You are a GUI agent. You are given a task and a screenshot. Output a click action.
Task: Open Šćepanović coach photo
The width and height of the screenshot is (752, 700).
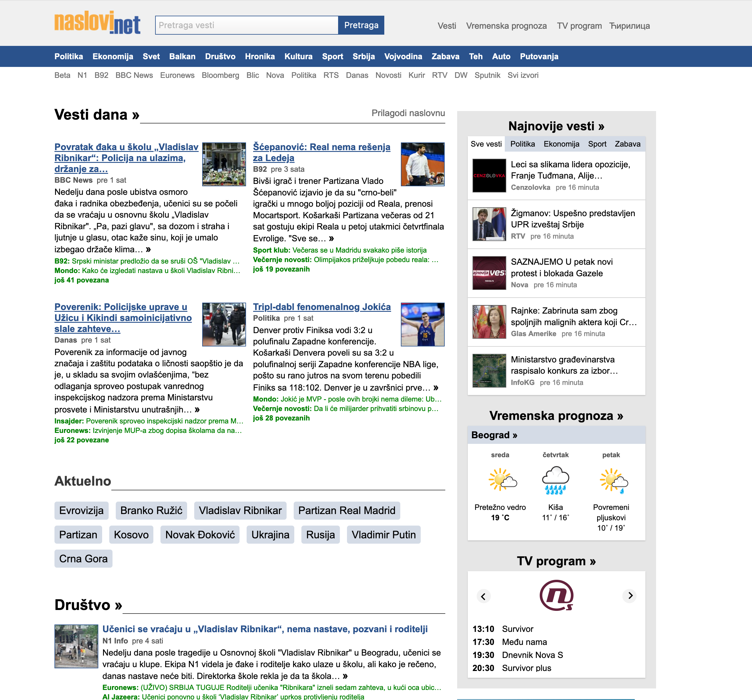tap(422, 164)
